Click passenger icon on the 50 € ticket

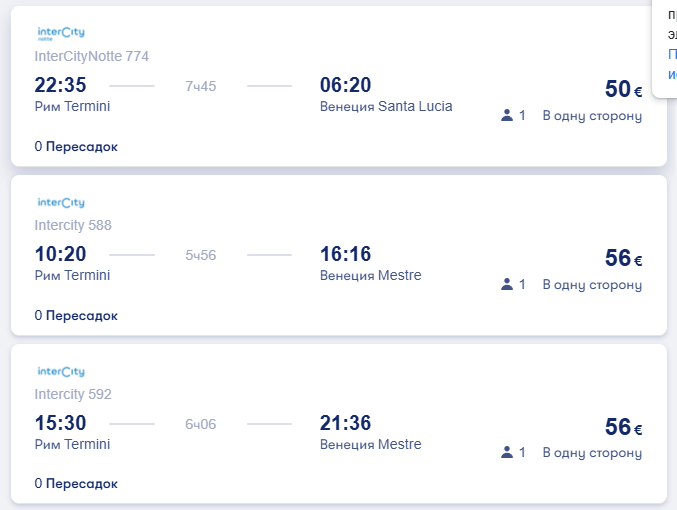pyautogui.click(x=507, y=116)
